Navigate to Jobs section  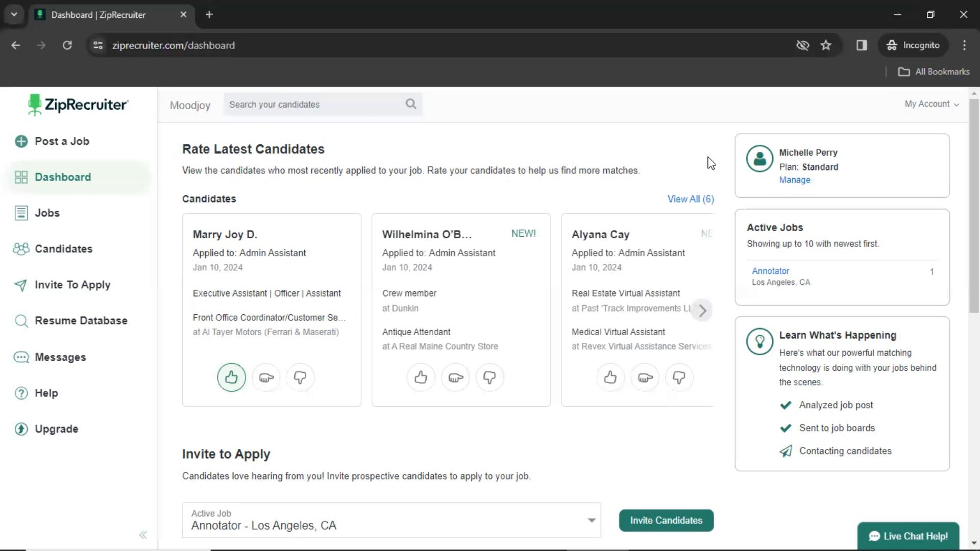(x=47, y=213)
